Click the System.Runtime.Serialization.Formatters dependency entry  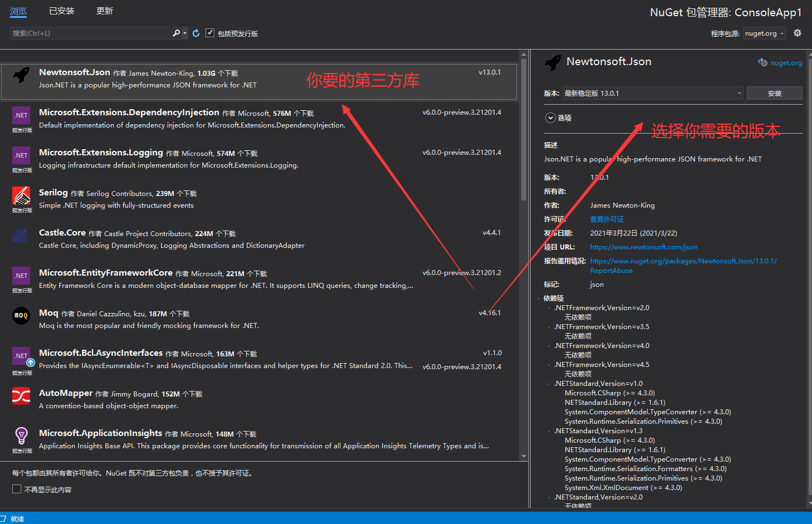click(x=645, y=469)
